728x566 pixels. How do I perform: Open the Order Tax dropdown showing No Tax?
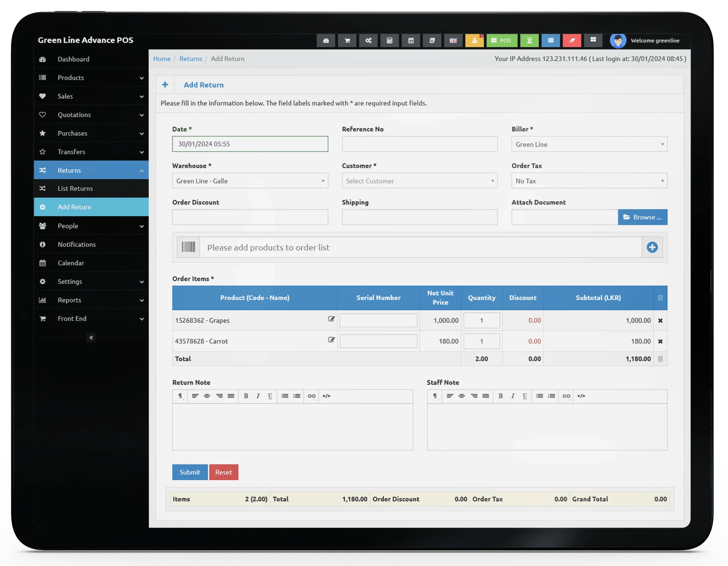[x=589, y=181]
